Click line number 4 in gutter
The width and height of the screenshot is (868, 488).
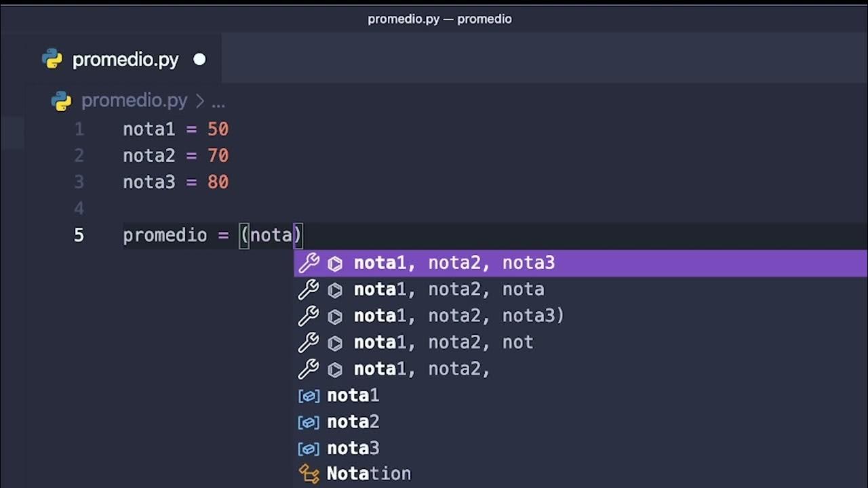[79, 208]
